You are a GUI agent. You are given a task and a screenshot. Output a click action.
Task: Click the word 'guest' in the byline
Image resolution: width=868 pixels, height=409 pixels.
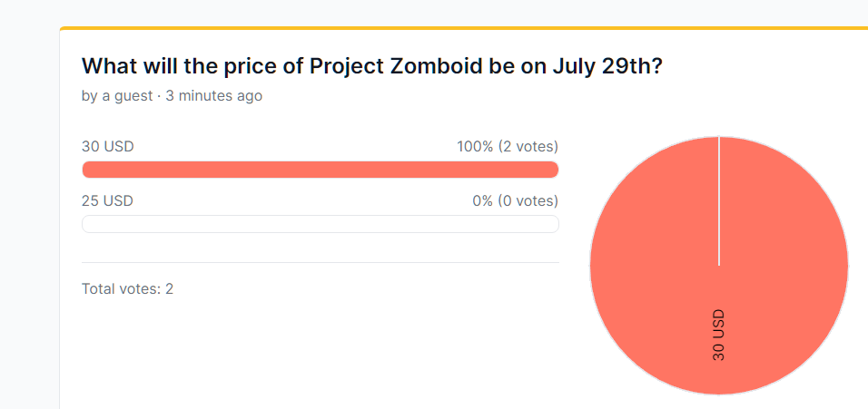[133, 96]
